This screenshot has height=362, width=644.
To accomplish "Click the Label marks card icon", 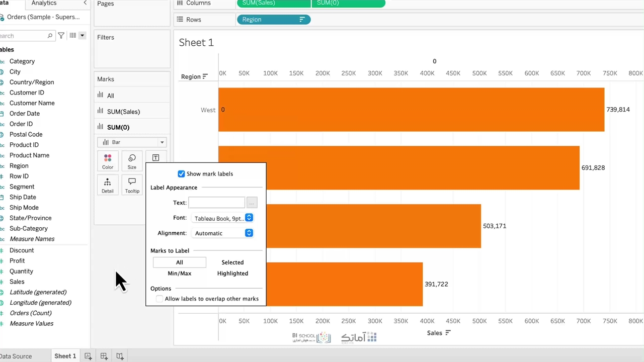I will click(x=155, y=158).
